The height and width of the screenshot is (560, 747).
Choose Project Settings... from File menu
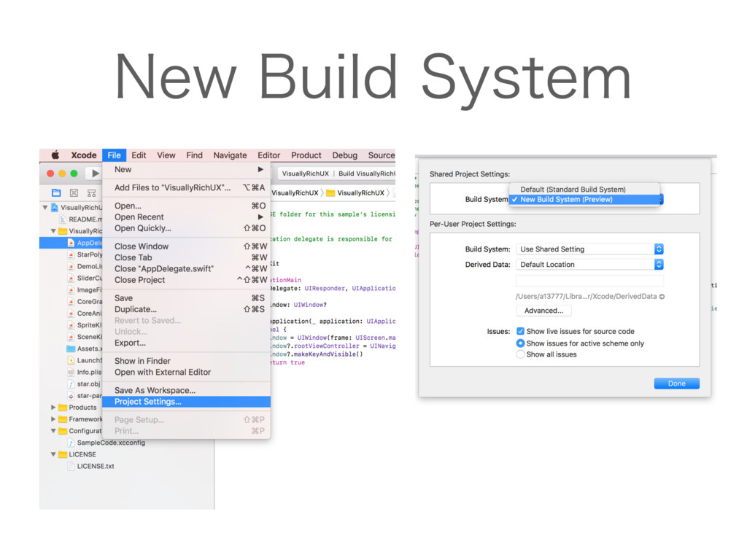point(186,402)
